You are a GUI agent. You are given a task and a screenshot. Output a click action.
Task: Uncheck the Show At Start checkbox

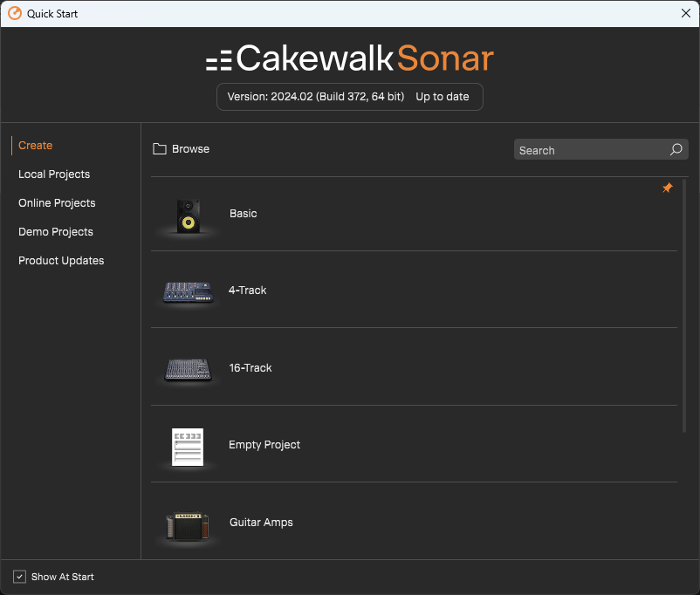(x=19, y=577)
